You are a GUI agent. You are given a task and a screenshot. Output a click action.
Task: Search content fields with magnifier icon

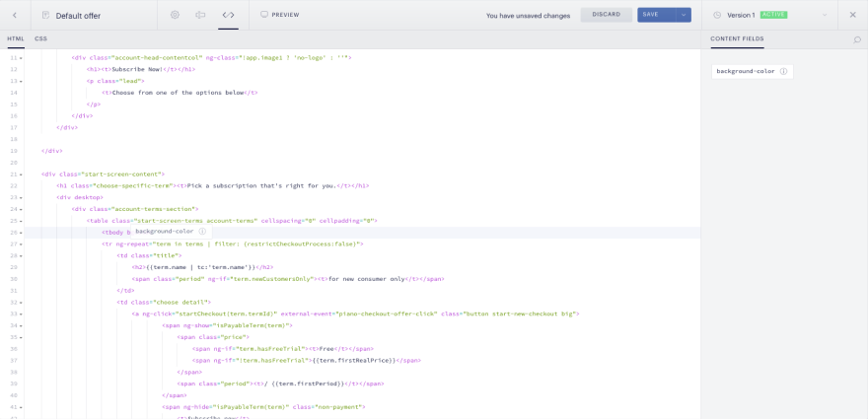(x=857, y=39)
